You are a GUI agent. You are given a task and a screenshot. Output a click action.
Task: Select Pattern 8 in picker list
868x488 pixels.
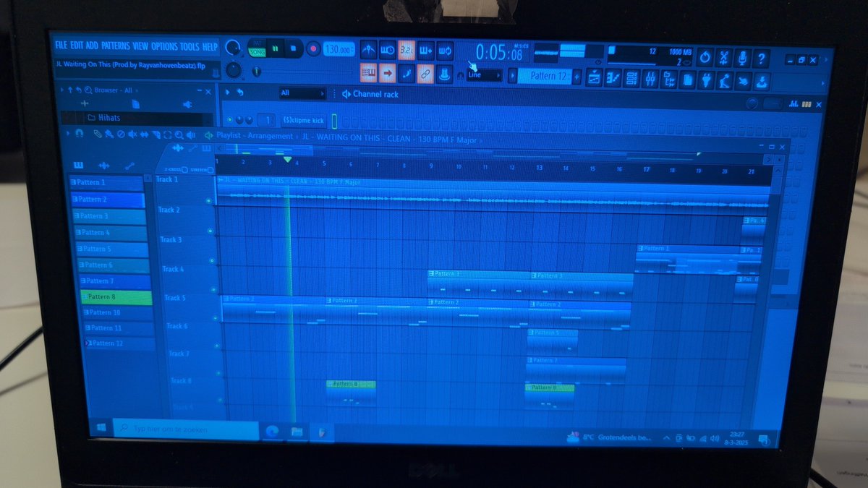click(116, 297)
